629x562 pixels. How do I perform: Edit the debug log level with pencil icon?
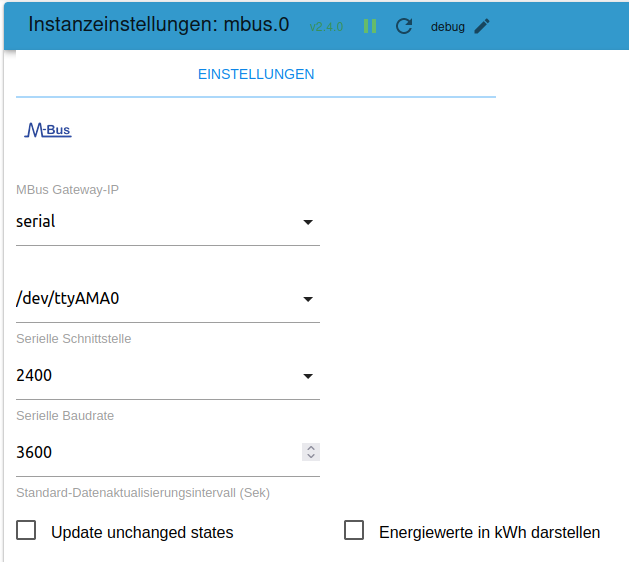point(482,26)
